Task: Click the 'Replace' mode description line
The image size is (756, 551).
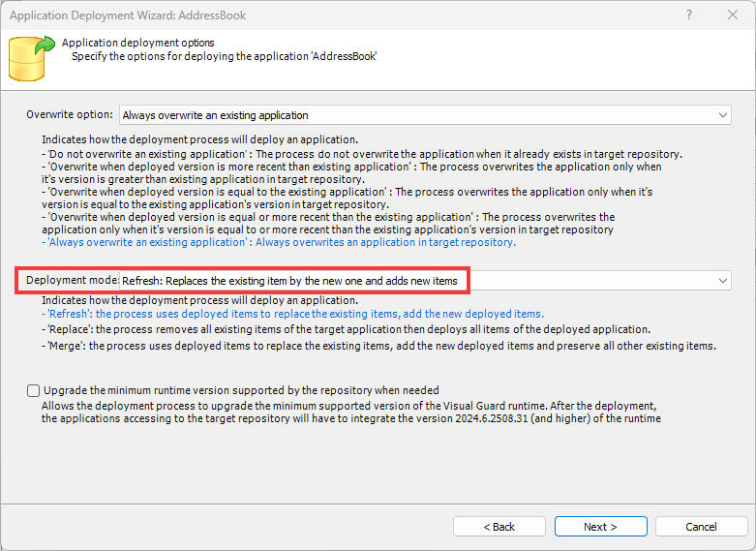Action: (346, 329)
